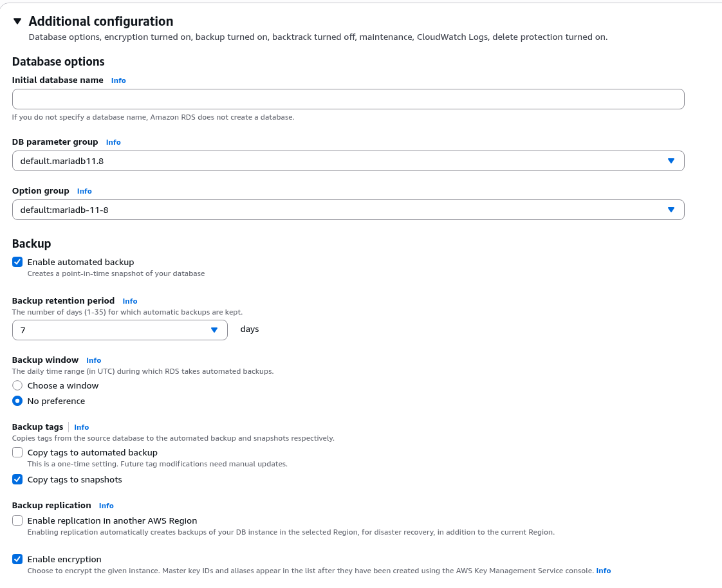Open the Backup retention period dropdown

(120, 330)
